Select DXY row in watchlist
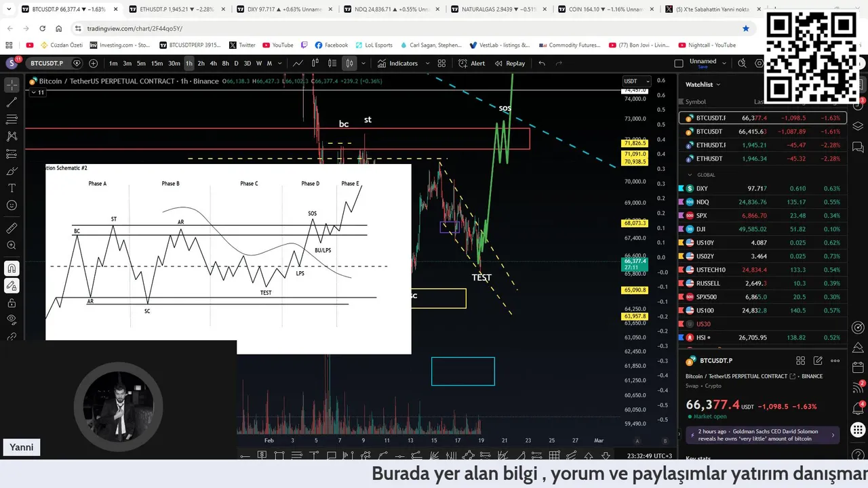 tap(763, 188)
